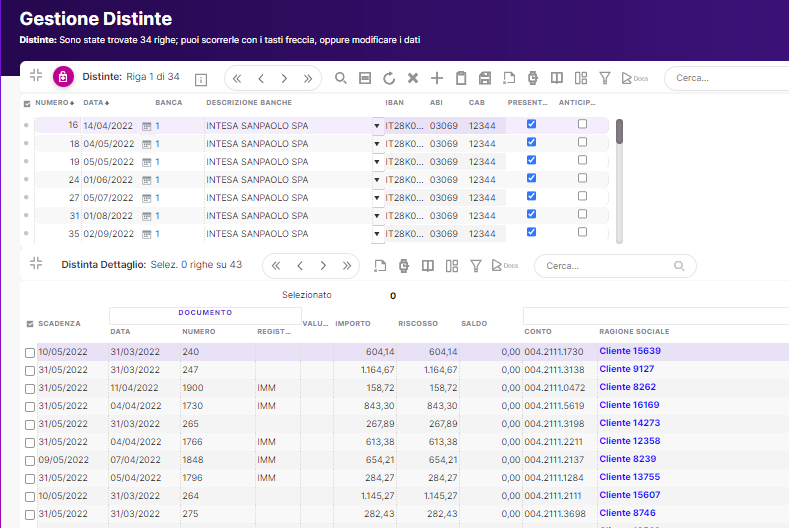The image size is (789, 528).
Task: Sort by the Numero column header
Action: pos(54,103)
